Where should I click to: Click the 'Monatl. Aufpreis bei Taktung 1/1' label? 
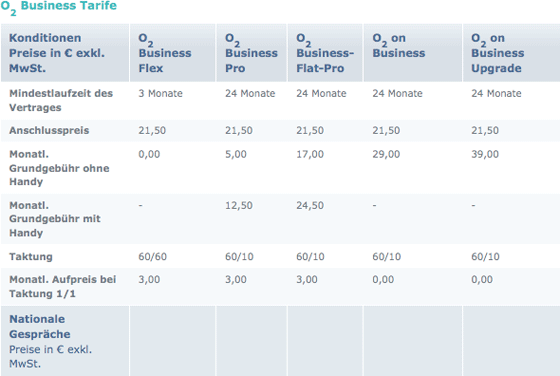(x=62, y=286)
